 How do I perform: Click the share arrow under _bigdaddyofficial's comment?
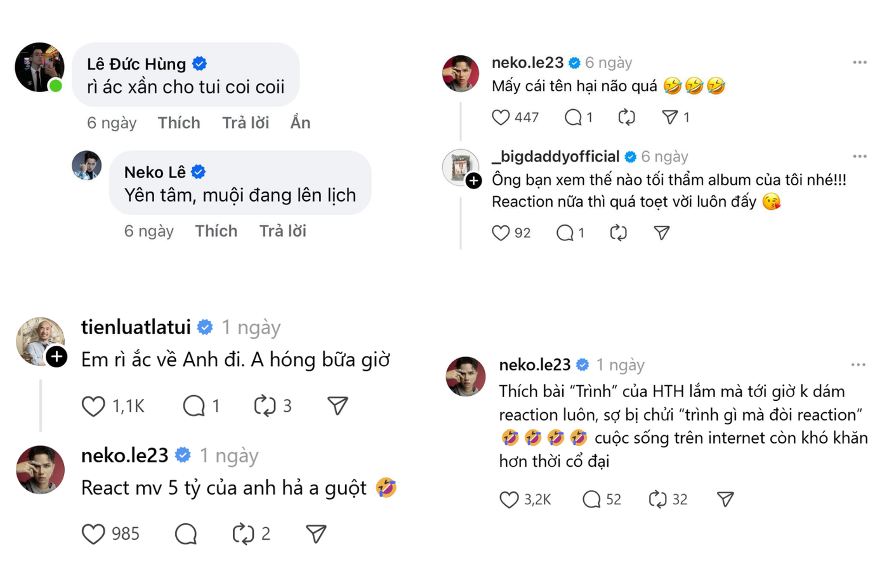661,233
